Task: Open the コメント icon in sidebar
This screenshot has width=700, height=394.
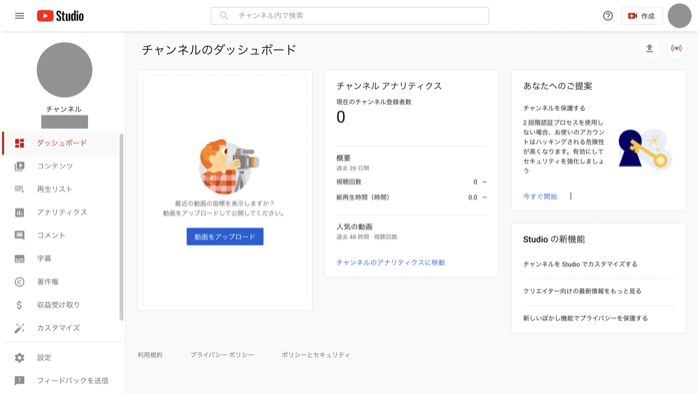Action: coord(19,235)
